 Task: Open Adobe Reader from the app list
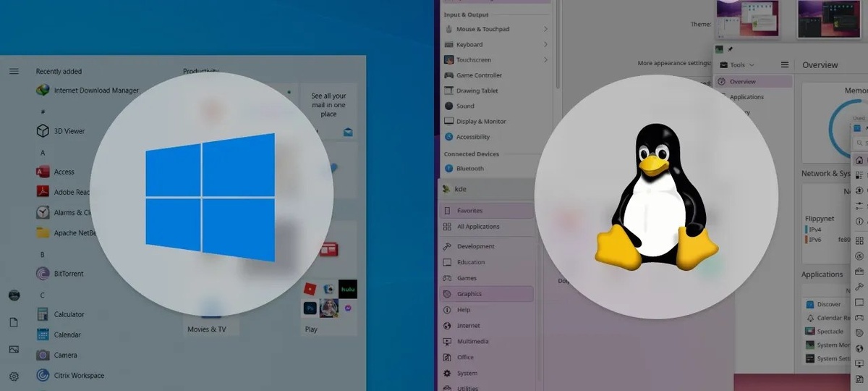pos(63,192)
